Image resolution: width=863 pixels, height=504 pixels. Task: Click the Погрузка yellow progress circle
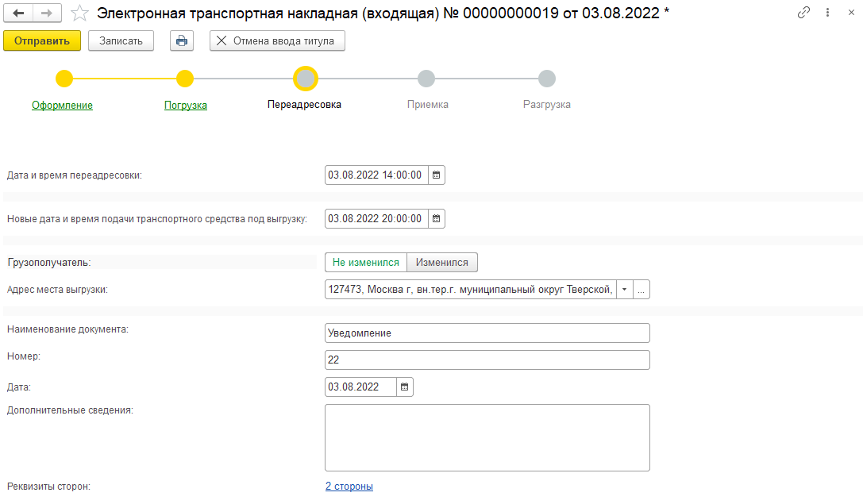tap(185, 79)
